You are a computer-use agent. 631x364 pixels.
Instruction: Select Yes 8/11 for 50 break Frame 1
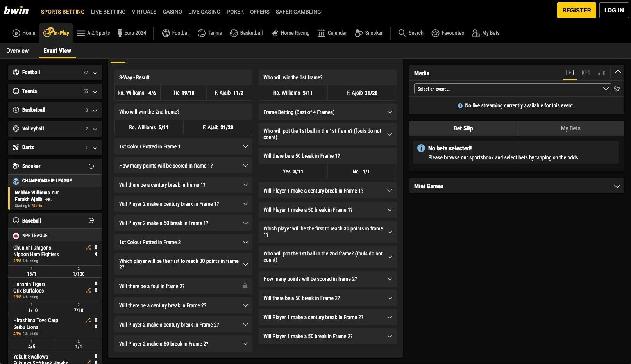click(293, 171)
